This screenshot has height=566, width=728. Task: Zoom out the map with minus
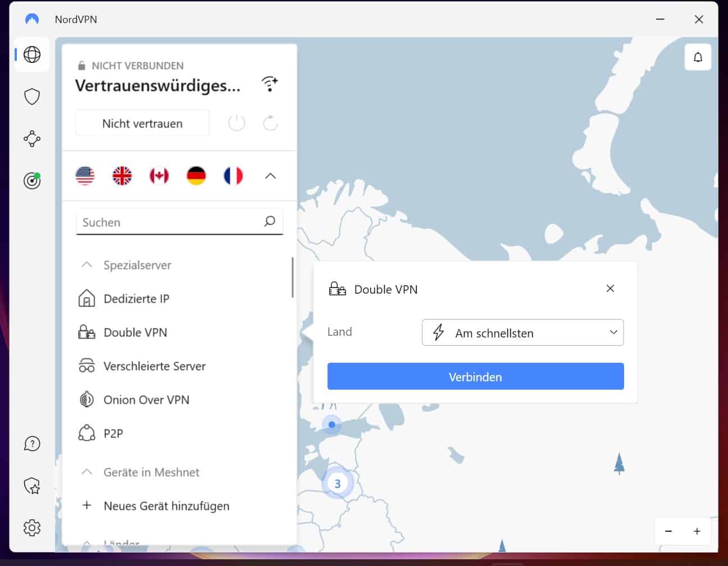coord(668,531)
